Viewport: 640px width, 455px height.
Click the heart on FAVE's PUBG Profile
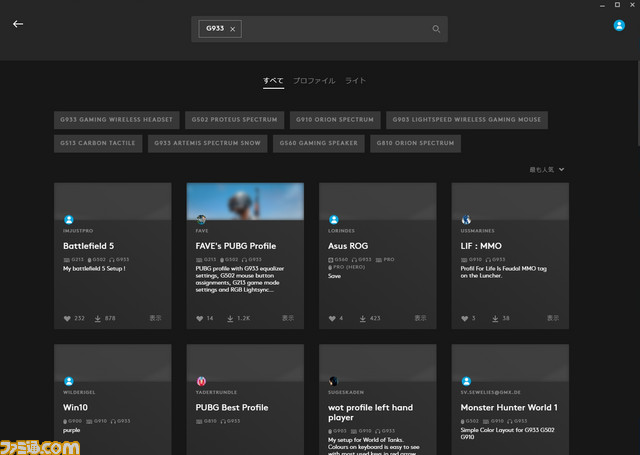pos(200,318)
